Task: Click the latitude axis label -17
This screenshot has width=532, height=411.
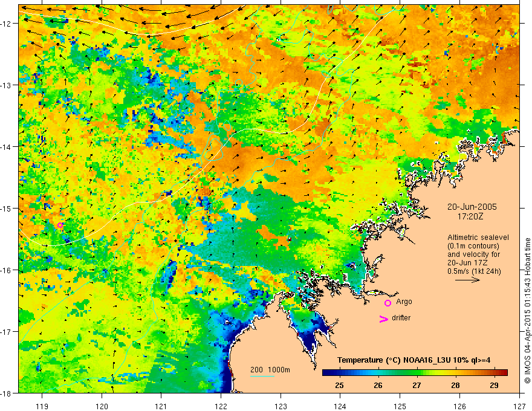Action: tap(7, 331)
